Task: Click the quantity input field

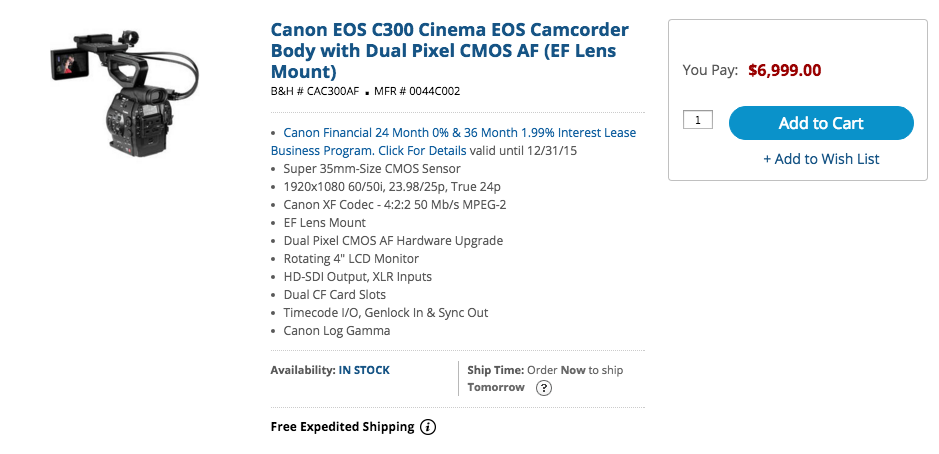Action: [698, 120]
